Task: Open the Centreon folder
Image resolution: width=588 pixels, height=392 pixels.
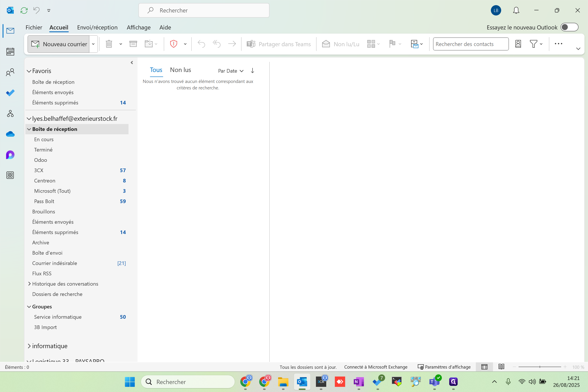Action: (77, 181)
